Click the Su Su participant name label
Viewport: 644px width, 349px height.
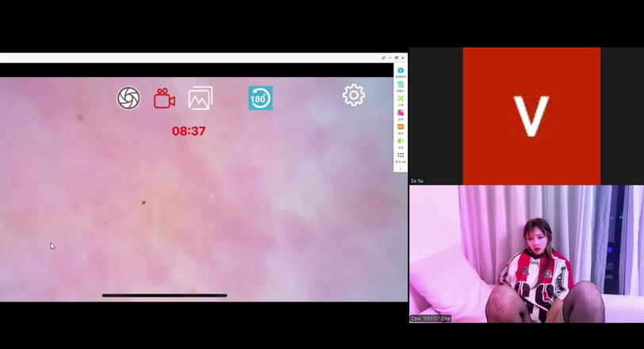(x=417, y=181)
